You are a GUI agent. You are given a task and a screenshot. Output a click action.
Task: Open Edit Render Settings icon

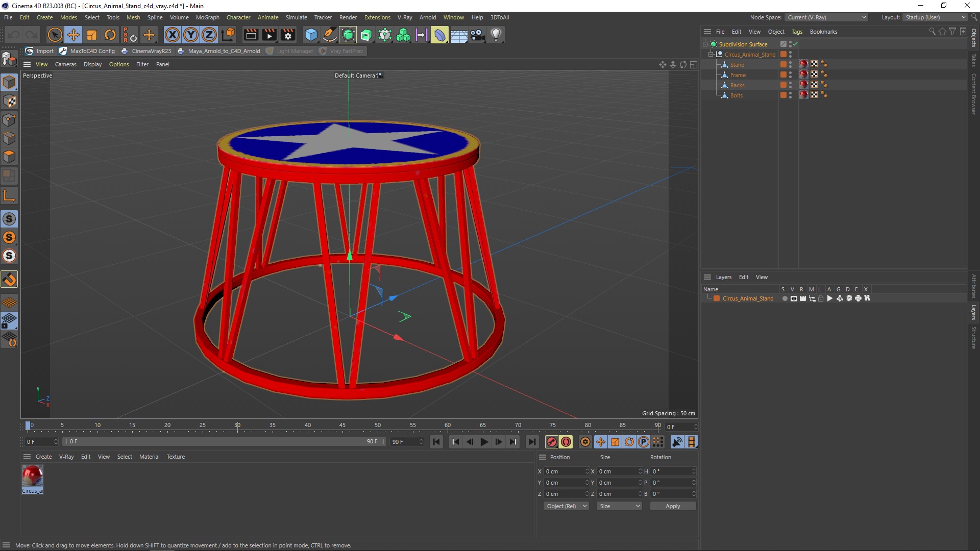tap(288, 35)
